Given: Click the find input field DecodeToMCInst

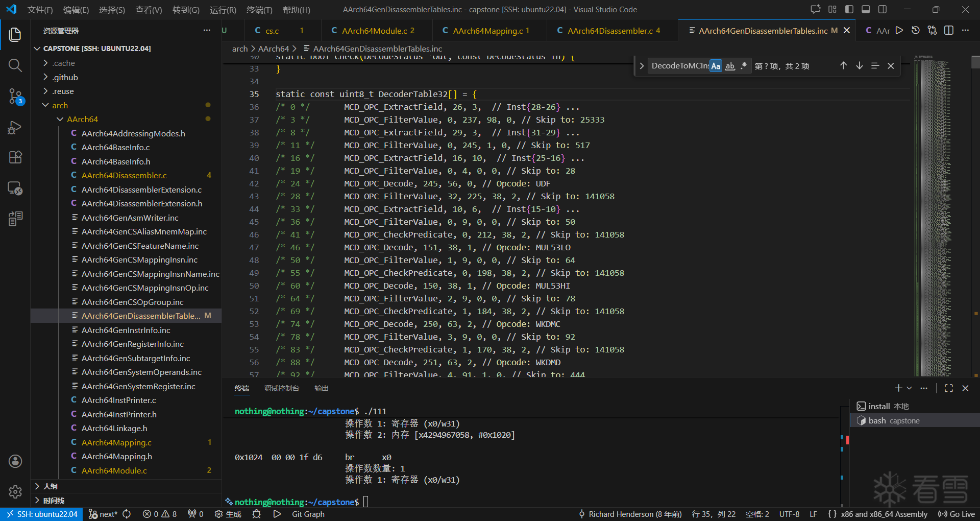Looking at the screenshot, I should [x=679, y=66].
